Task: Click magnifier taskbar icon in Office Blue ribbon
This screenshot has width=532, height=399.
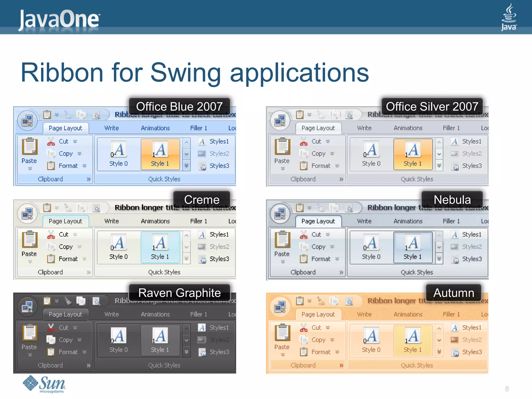Action: (x=97, y=115)
